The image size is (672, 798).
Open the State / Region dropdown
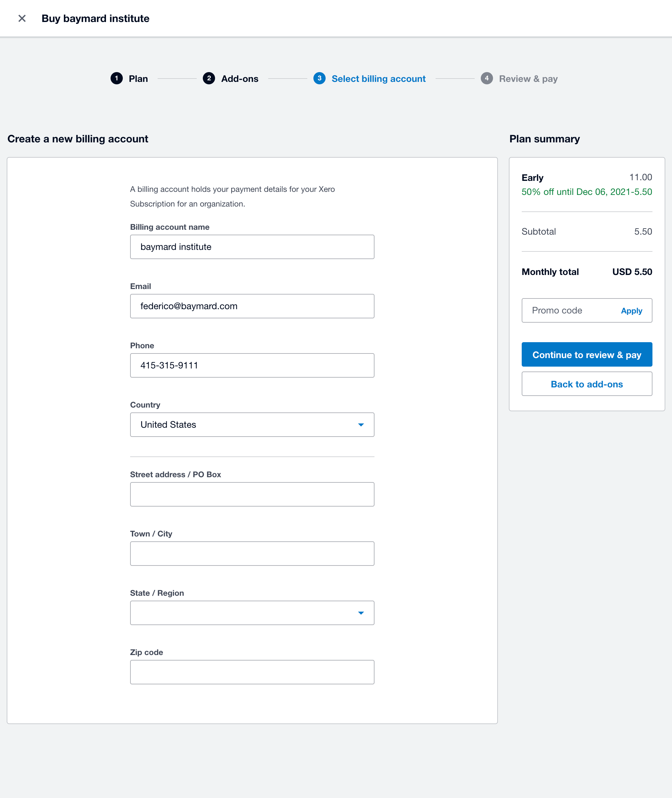(361, 613)
